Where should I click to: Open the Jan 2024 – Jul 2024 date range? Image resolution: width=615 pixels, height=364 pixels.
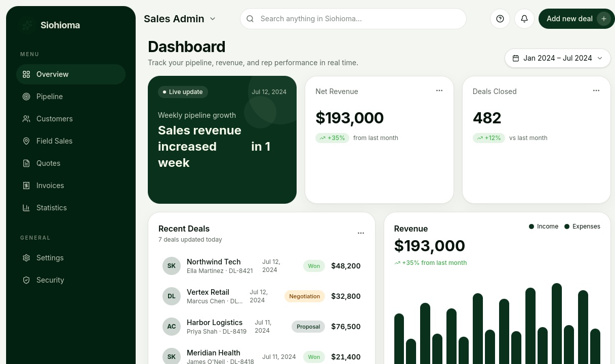coord(557,58)
